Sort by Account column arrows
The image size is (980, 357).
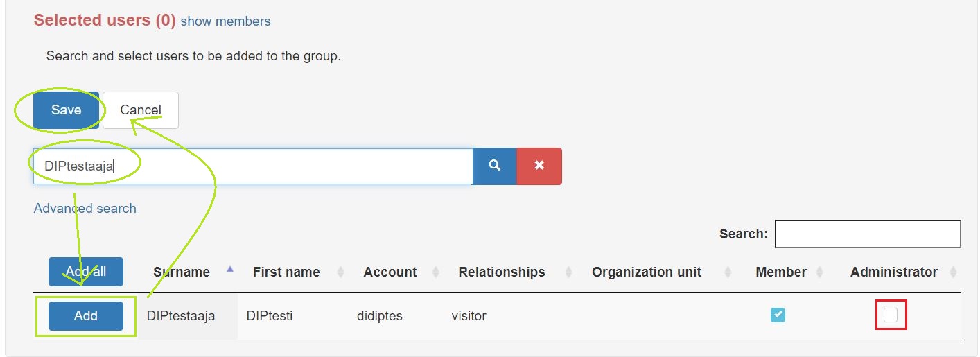click(435, 272)
